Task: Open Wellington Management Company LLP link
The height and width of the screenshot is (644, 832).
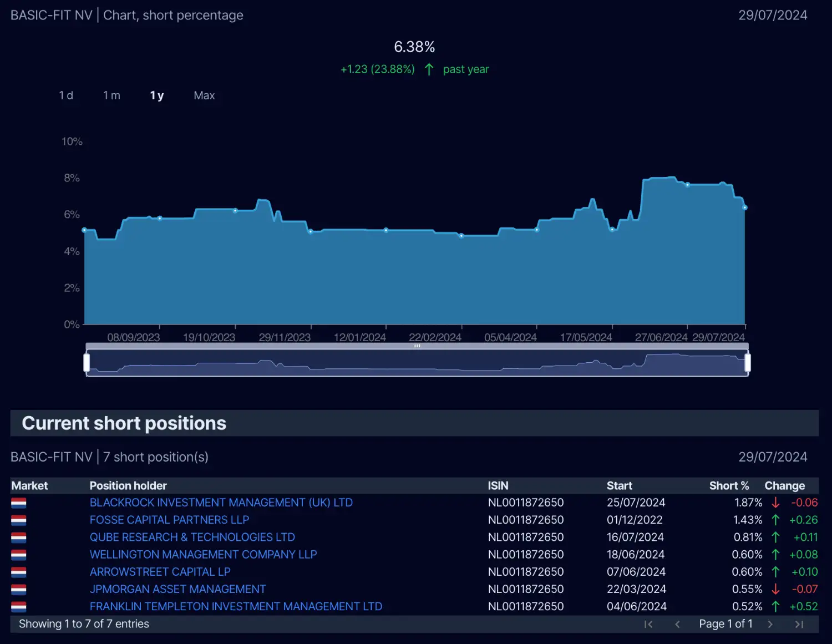Action: point(204,554)
